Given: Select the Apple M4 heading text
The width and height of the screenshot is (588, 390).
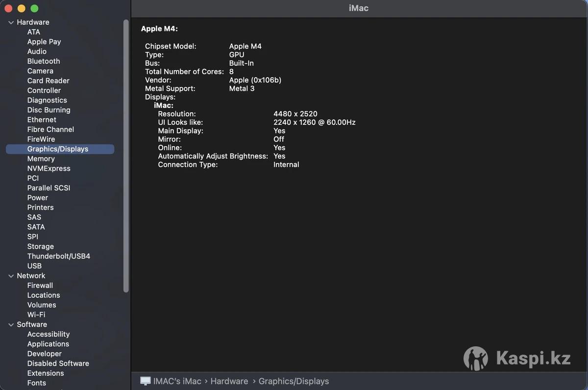Looking at the screenshot, I should click(159, 29).
